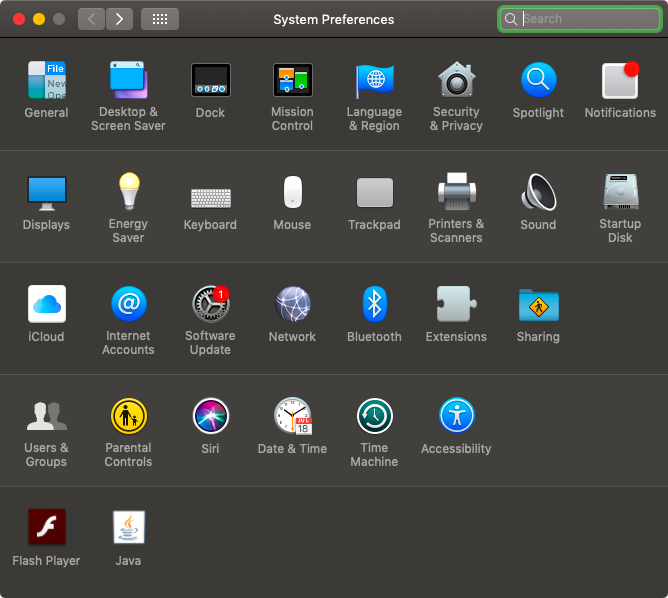Screen dimensions: 668x598
Task: Open the Network globe icon
Action: click(293, 304)
